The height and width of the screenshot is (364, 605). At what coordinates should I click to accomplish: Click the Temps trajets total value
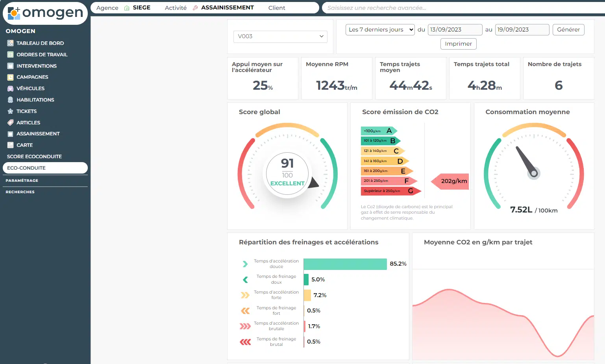point(485,85)
